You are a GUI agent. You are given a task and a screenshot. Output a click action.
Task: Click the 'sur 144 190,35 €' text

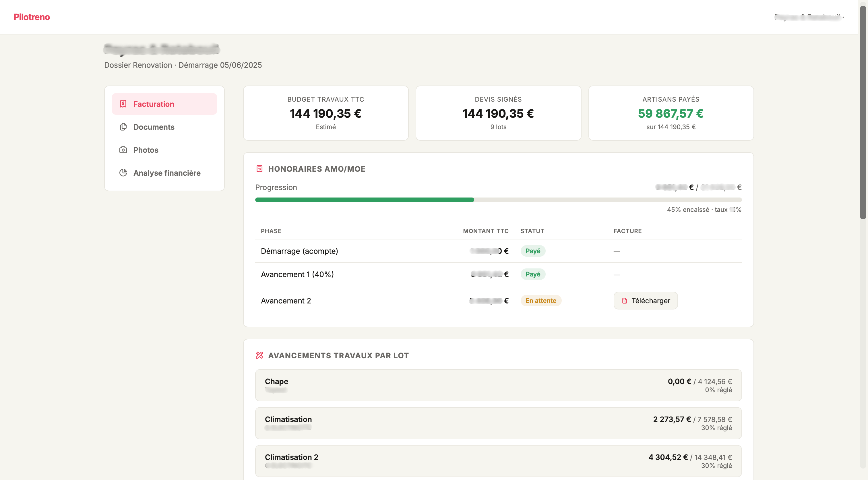[x=671, y=127]
